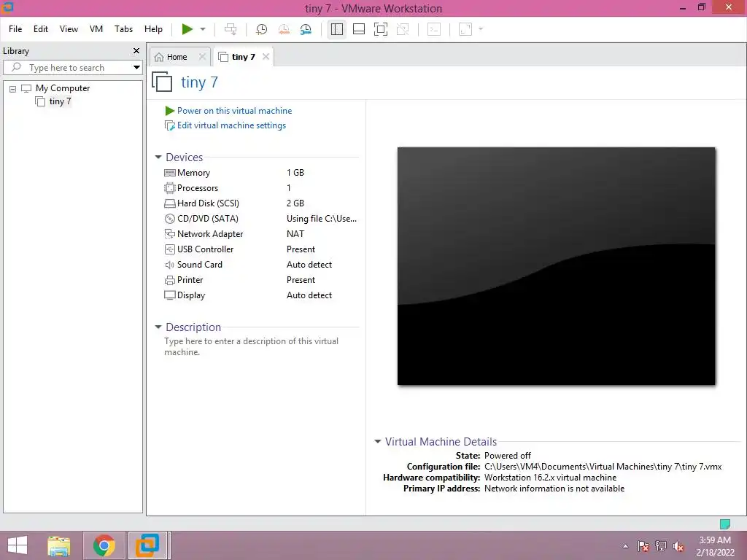The width and height of the screenshot is (747, 560).
Task: Click the Memory device icon
Action: click(169, 173)
